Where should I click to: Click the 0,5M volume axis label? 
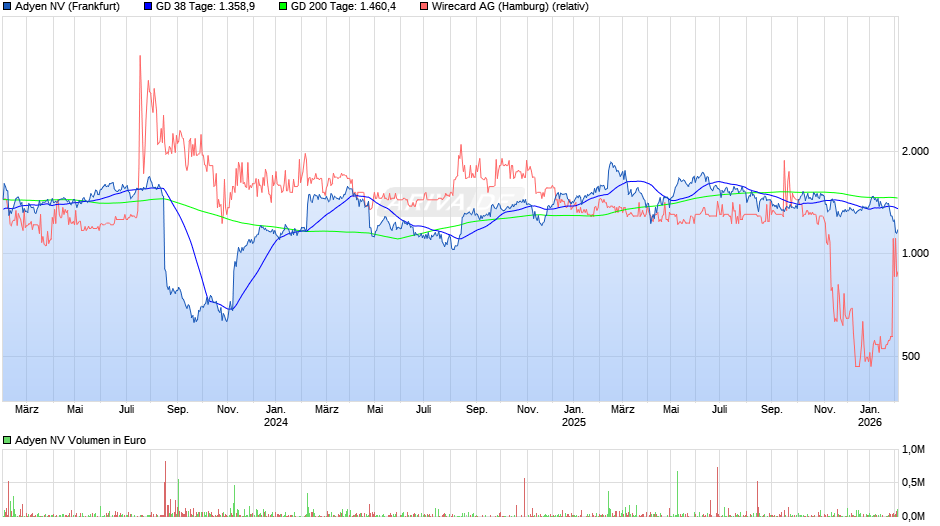914,482
